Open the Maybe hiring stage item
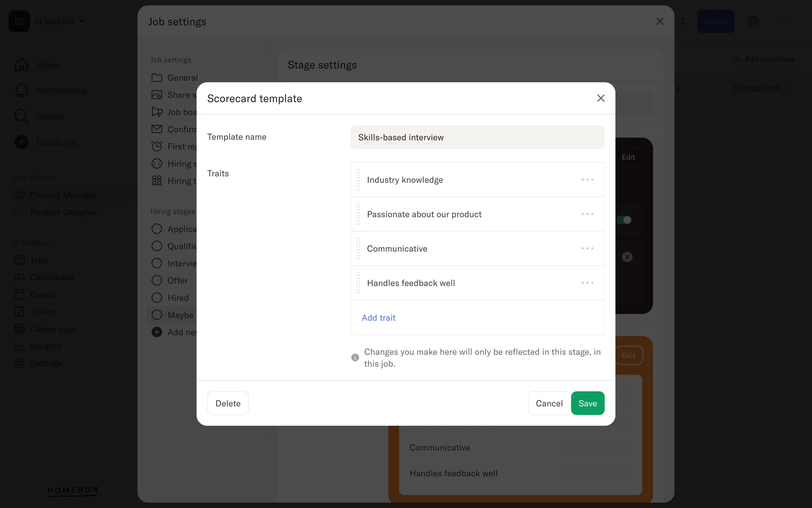 click(180, 315)
